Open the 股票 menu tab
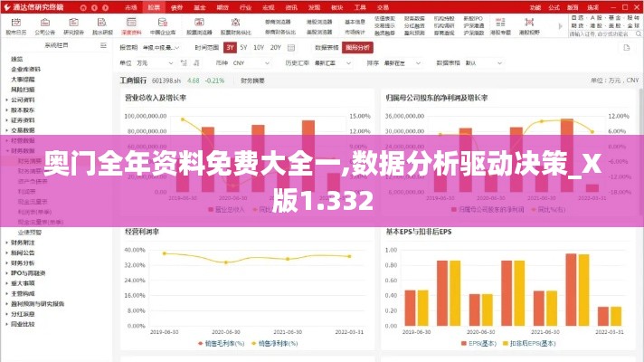 click(x=154, y=7)
